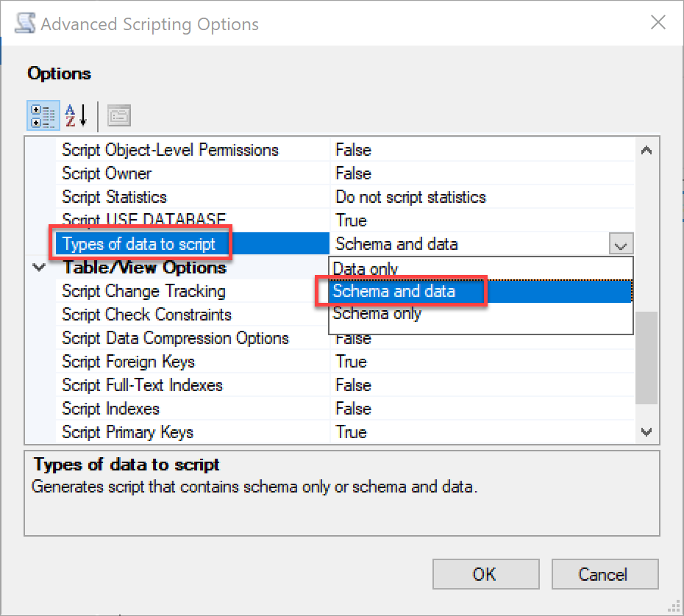Collapse the Table/View Options section
This screenshot has width=684, height=616.
tap(40, 268)
